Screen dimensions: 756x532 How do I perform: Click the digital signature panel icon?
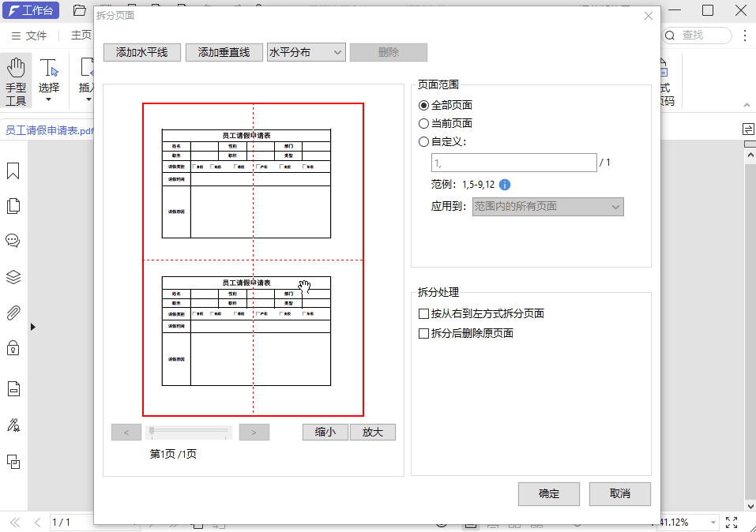pos(13,425)
